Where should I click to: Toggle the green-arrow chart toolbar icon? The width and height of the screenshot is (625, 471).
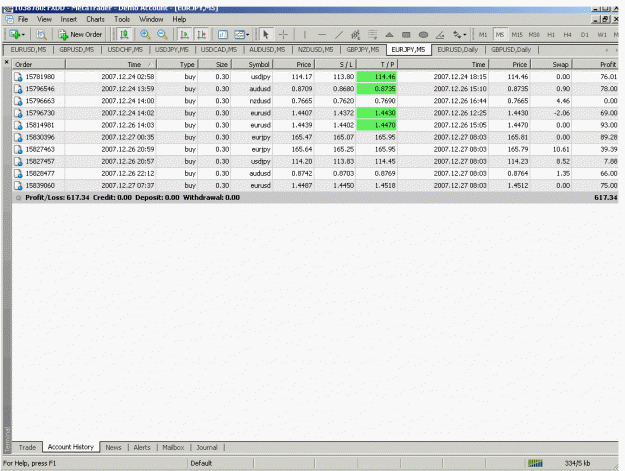185,35
